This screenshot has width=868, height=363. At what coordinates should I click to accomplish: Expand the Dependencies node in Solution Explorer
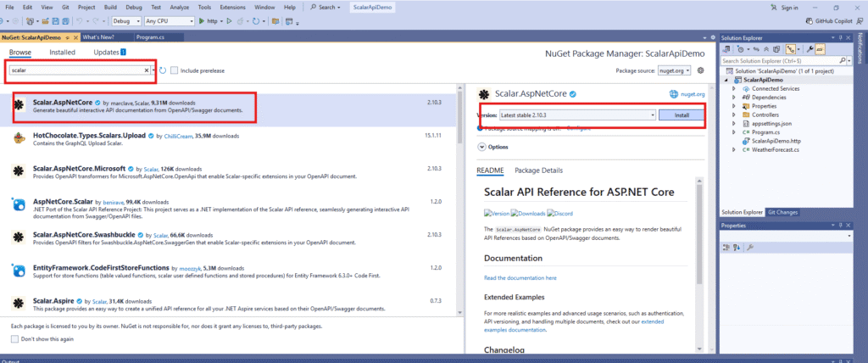pos(733,97)
